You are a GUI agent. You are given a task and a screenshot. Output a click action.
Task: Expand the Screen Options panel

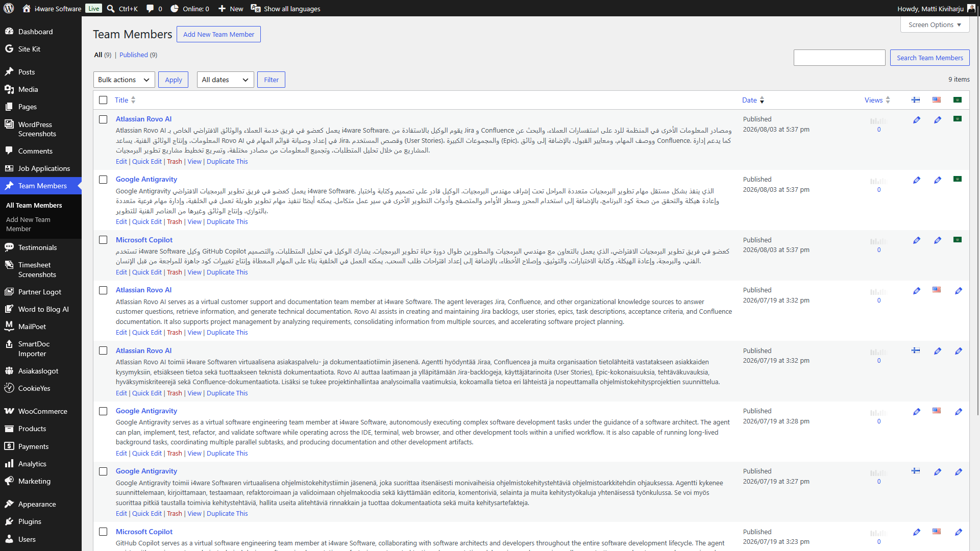coord(935,24)
